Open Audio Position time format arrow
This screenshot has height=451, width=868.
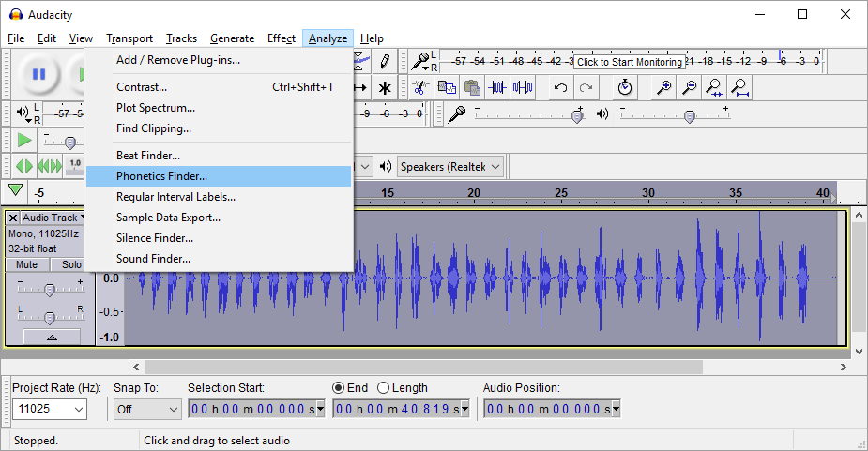point(616,409)
